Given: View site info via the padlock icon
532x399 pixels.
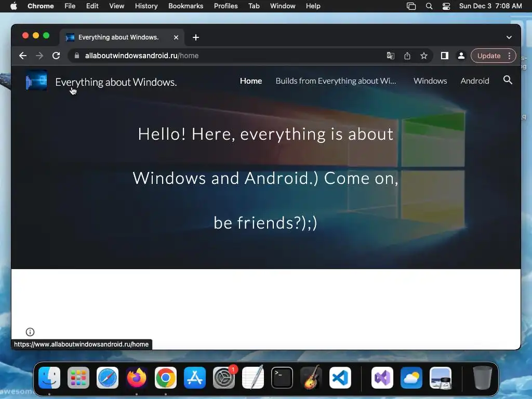Looking at the screenshot, I should pyautogui.click(x=77, y=56).
